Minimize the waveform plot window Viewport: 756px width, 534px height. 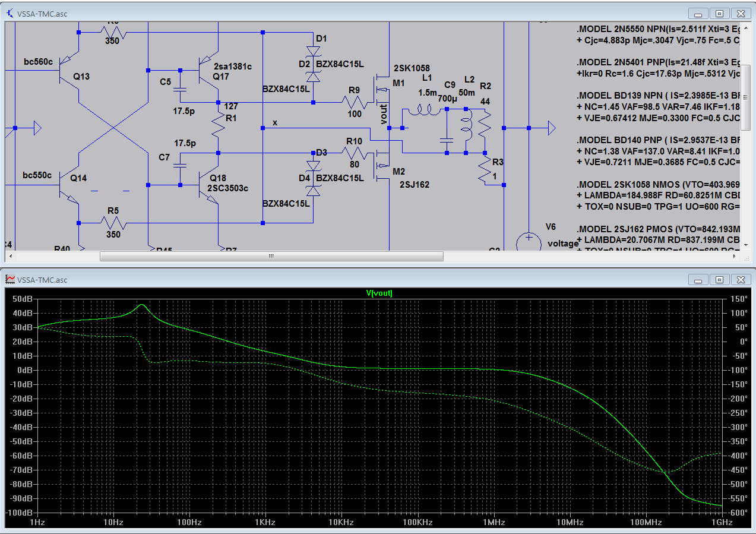point(697,279)
